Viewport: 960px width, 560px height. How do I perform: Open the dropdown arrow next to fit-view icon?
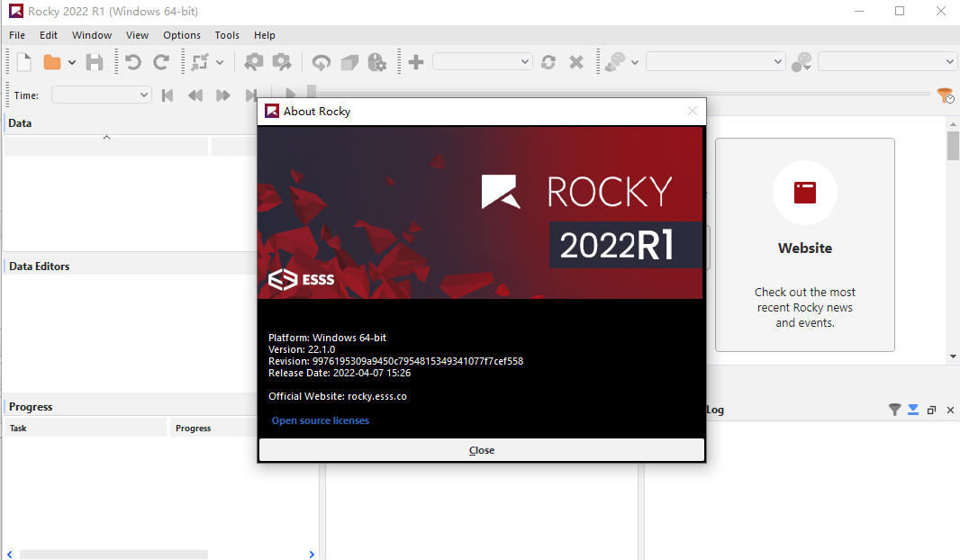220,62
